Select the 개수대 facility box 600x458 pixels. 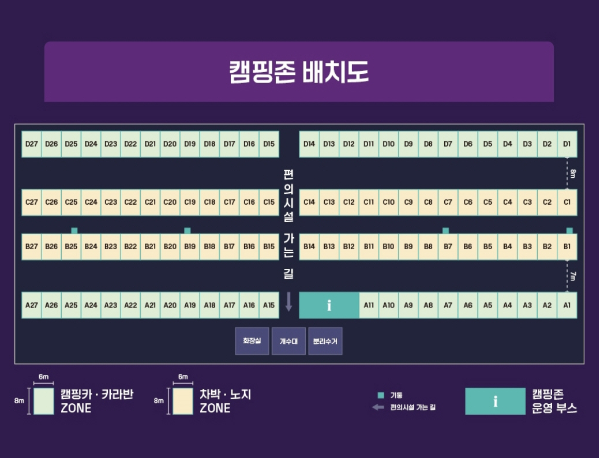point(289,341)
